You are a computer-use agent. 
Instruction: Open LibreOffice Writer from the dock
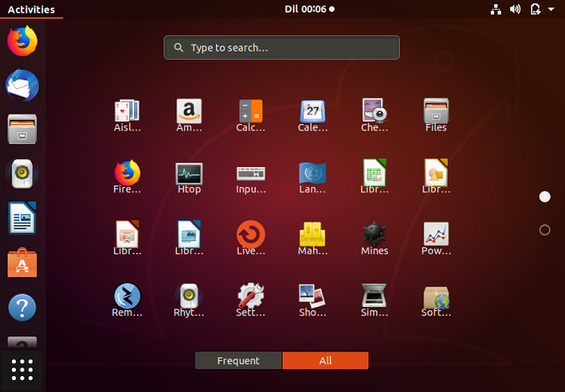(22, 218)
